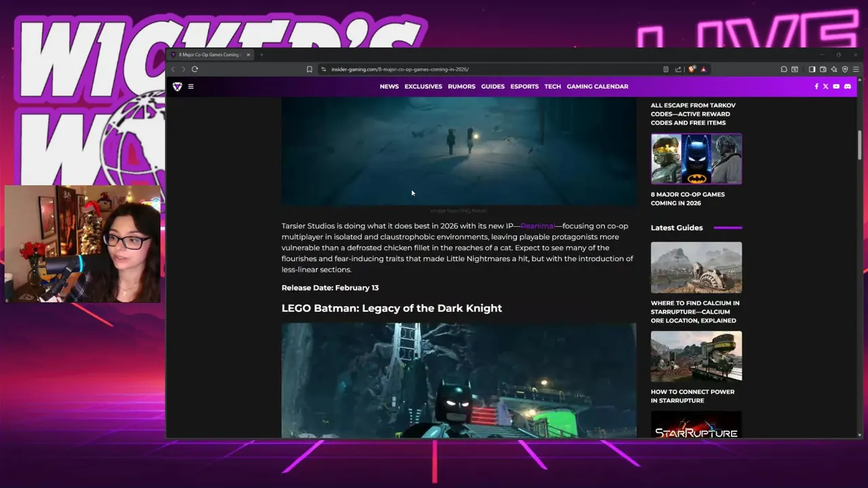Open the RUMORS menu item

(x=462, y=87)
